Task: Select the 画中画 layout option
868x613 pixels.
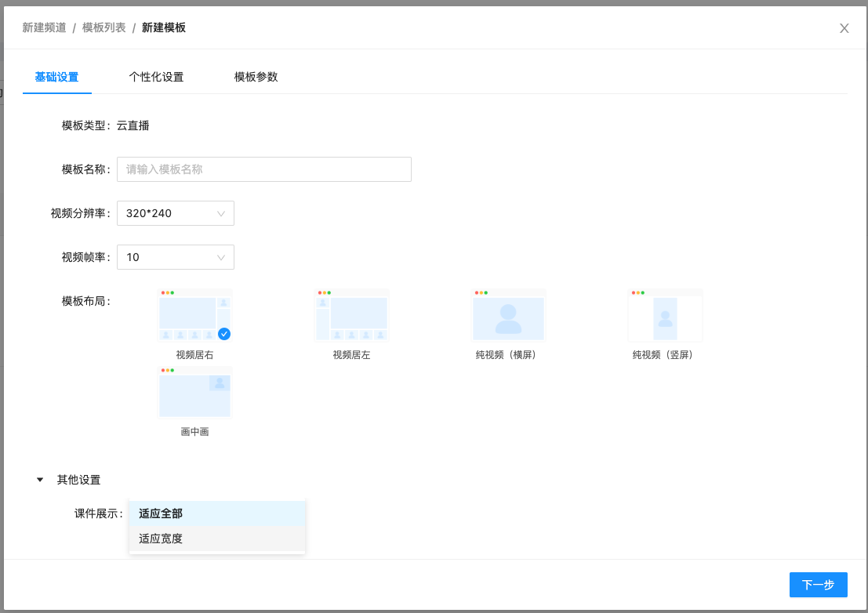Action: [x=194, y=392]
